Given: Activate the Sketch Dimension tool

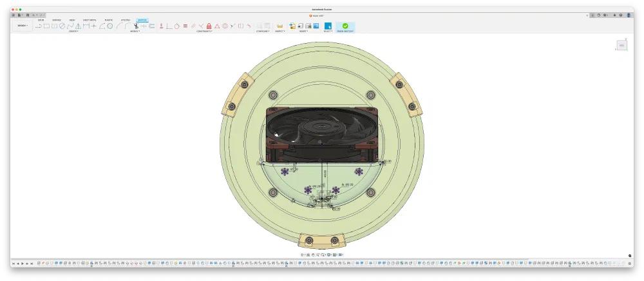Looking at the screenshot, I should [x=86, y=26].
